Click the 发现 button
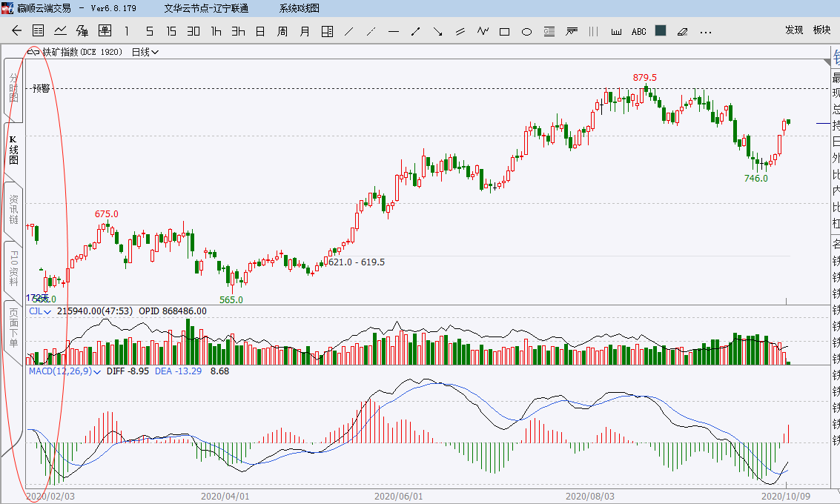The width and height of the screenshot is (840, 504). 794,30
